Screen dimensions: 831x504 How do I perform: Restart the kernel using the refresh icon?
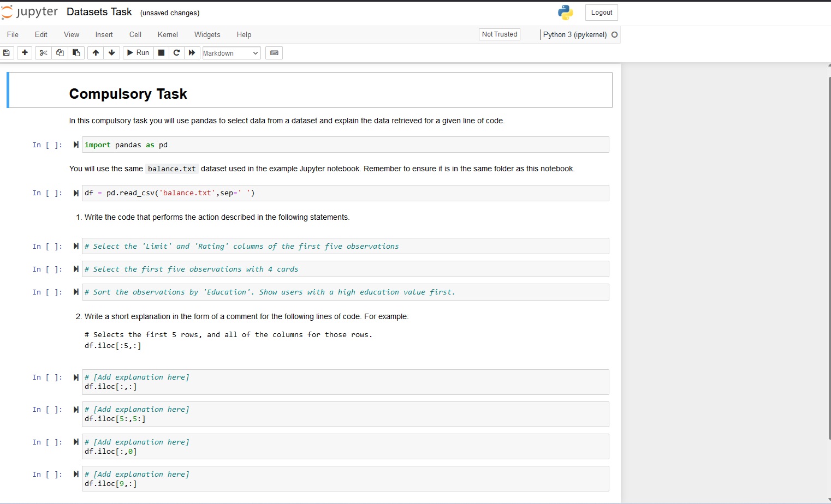pos(176,53)
